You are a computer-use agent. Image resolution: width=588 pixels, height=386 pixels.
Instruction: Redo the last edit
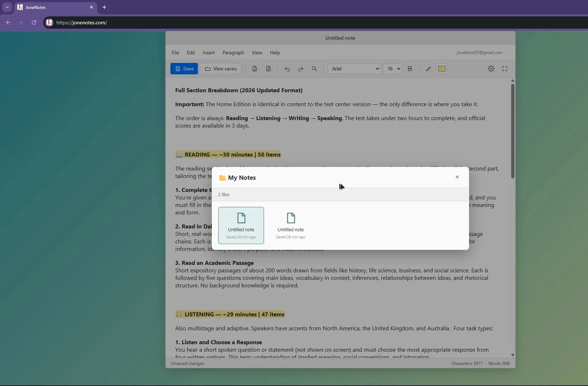tap(300, 69)
